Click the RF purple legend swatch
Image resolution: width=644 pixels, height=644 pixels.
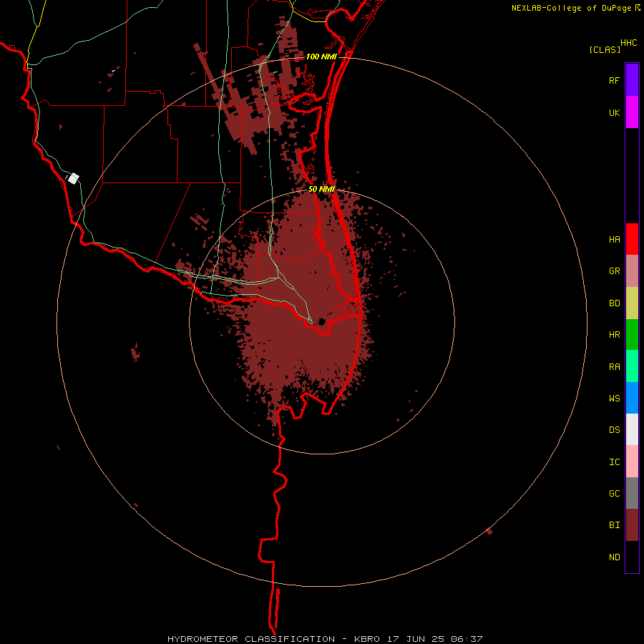(x=632, y=80)
